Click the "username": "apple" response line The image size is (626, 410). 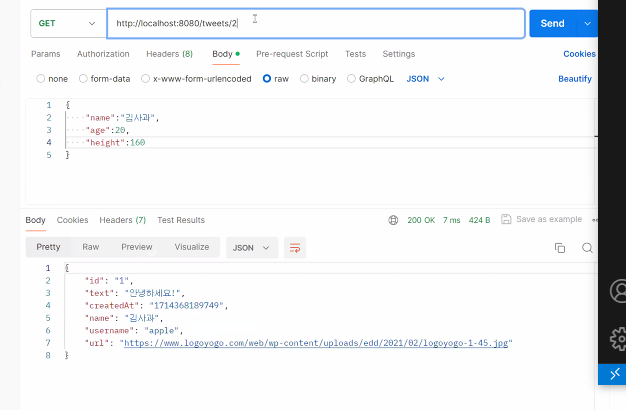click(x=134, y=331)
